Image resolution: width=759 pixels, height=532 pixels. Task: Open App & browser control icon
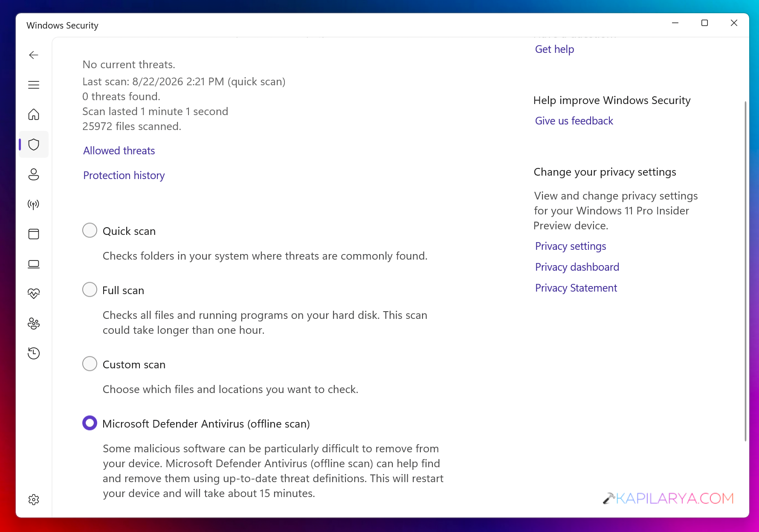pos(34,234)
